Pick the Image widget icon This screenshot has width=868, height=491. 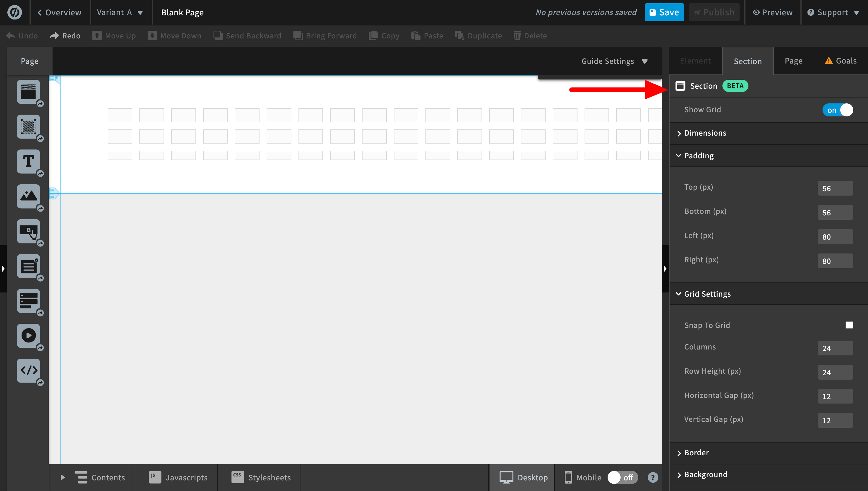click(28, 196)
